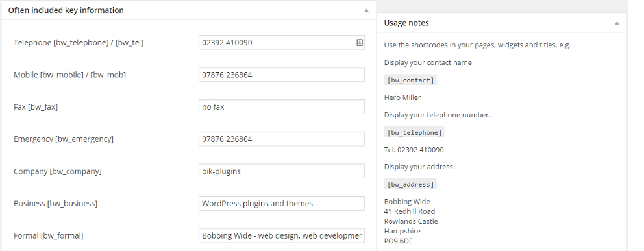Select the [bw_address] shortcode text

point(410,185)
